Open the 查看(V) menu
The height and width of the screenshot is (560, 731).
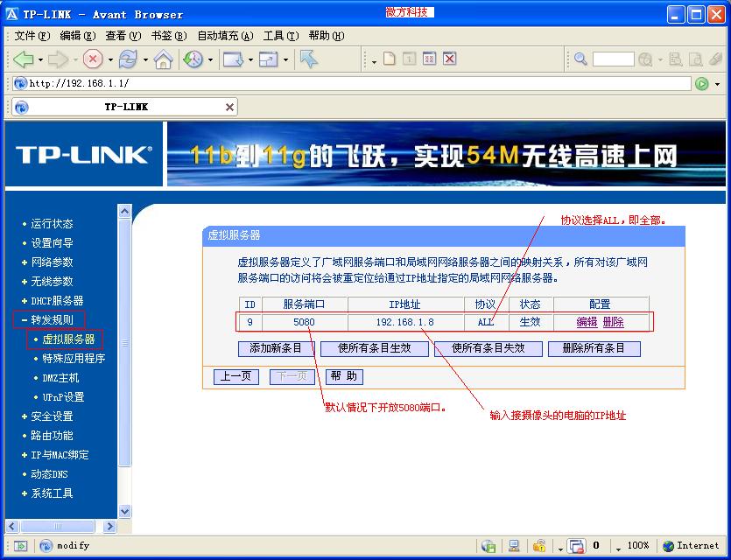point(123,36)
